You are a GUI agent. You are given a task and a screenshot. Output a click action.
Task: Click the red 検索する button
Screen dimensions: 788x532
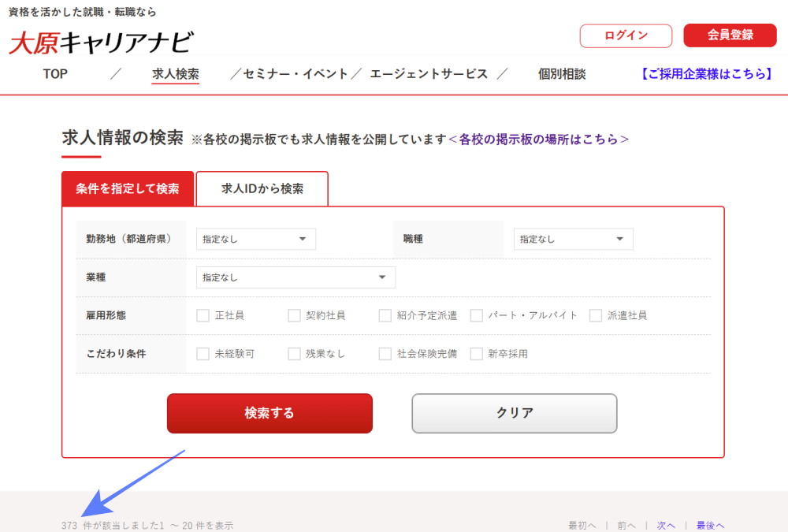tap(269, 413)
